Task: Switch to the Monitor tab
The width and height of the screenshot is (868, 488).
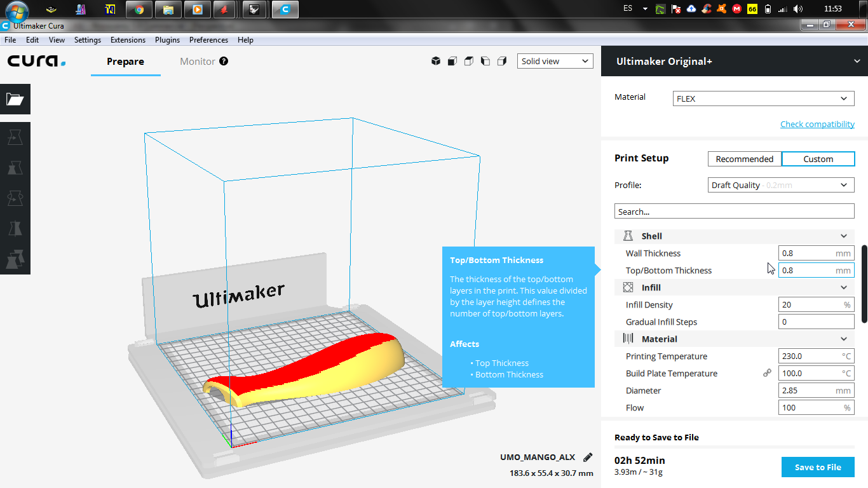Action: [x=198, y=62]
